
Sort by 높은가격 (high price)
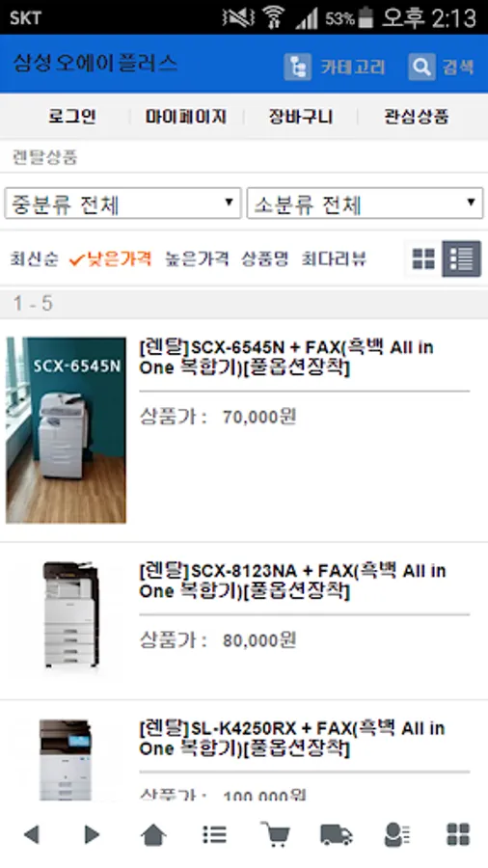click(x=197, y=258)
